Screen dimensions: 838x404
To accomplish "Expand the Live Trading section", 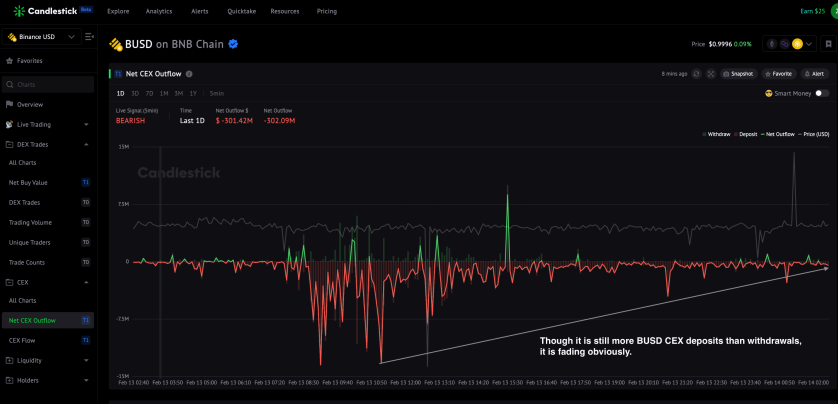I will coord(87,125).
